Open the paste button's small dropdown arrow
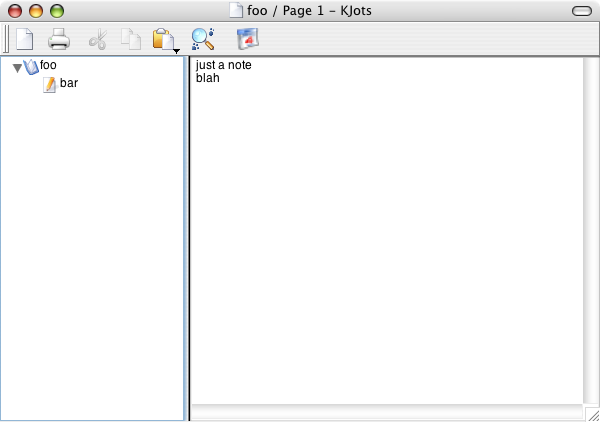The width and height of the screenshot is (600, 422). (176, 51)
